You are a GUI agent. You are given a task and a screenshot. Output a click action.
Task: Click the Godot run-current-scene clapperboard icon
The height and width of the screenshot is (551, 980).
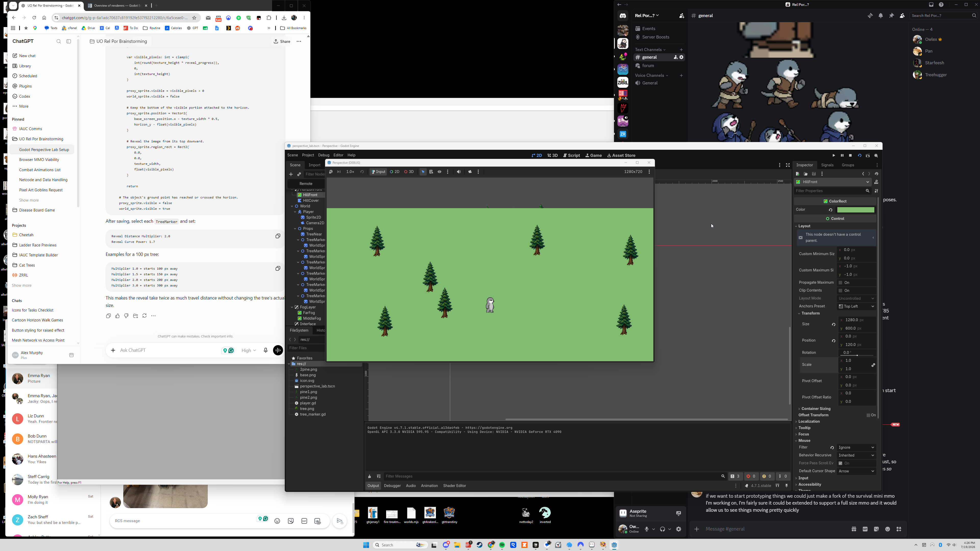click(x=868, y=156)
